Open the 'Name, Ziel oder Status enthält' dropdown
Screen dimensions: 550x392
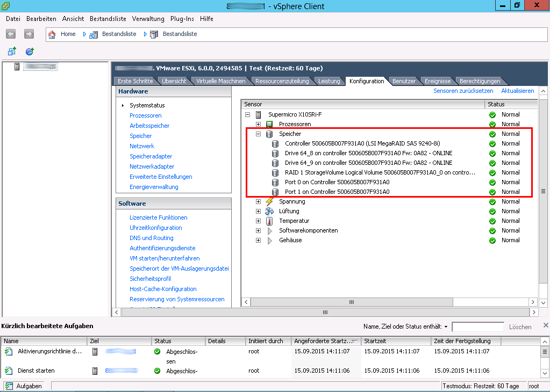click(446, 326)
